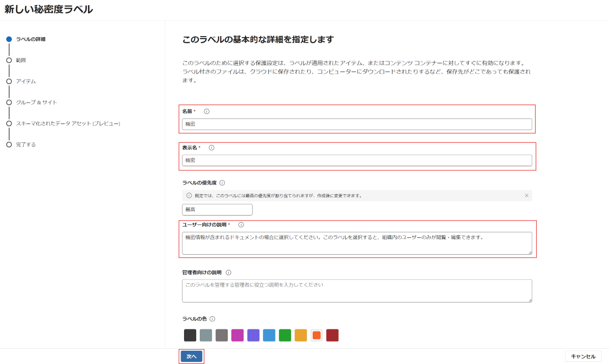Click into the 管理者向けの説明 text area
Viewport: 609px width, 364px height.
(x=357, y=291)
